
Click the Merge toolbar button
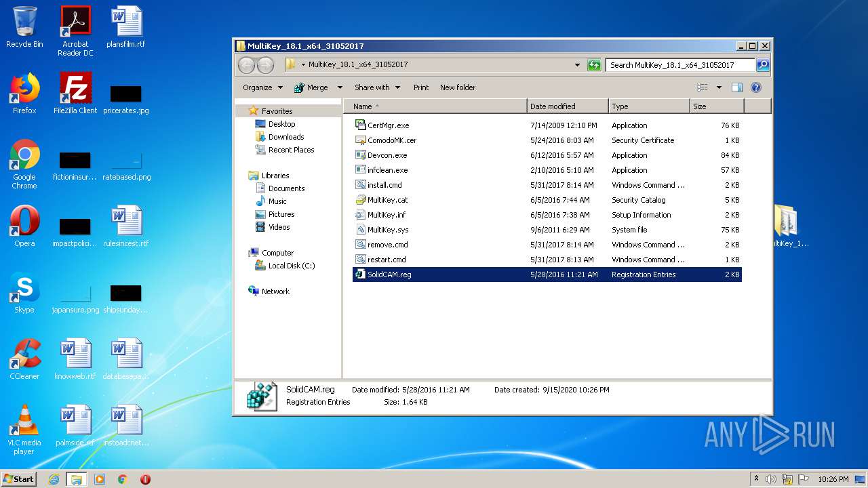pos(311,87)
